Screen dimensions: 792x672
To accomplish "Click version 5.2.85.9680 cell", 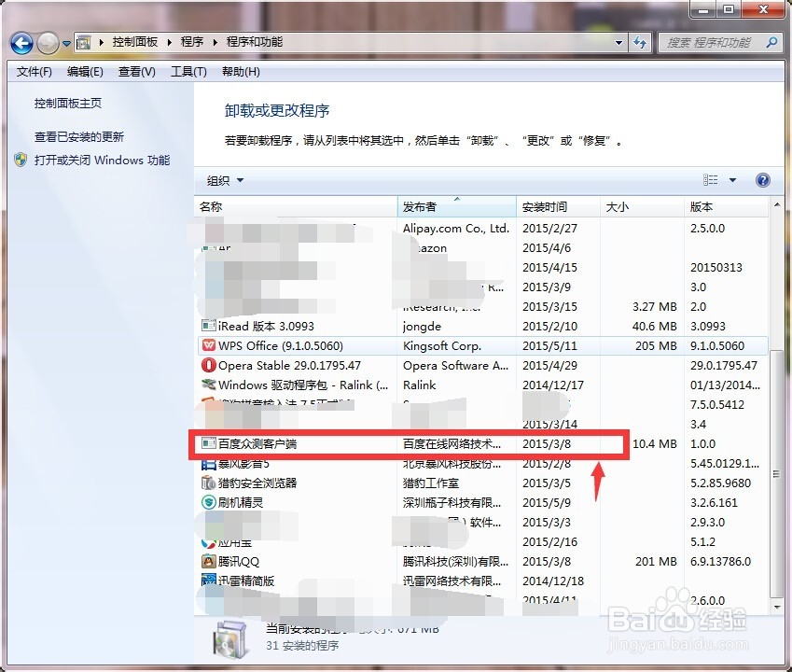I will coord(721,483).
